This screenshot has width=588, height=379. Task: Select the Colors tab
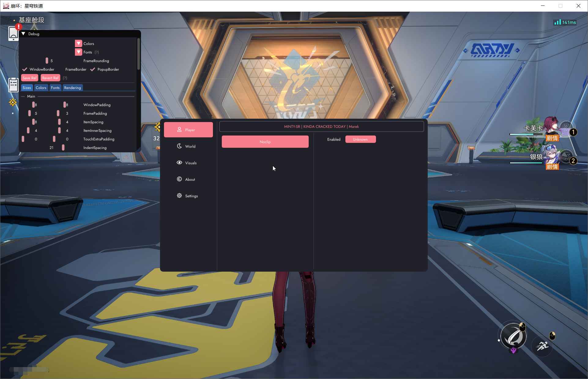(41, 87)
